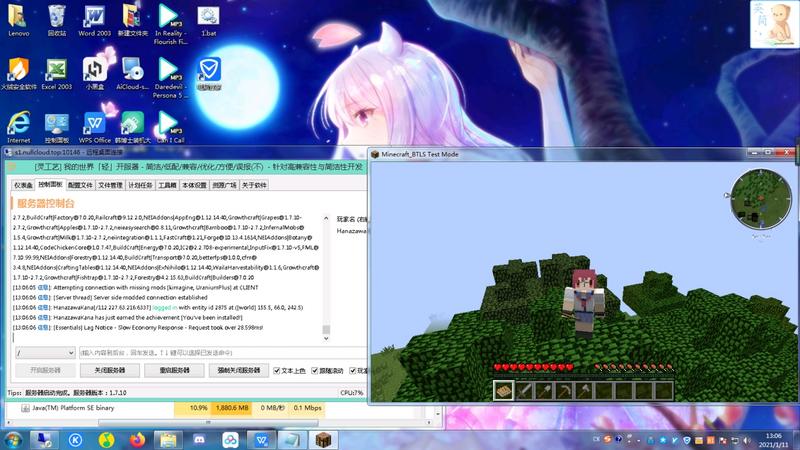Image resolution: width=800 pixels, height=450 pixels.
Task: Open the 新建文件夹 folder on desktop
Action: click(x=132, y=20)
